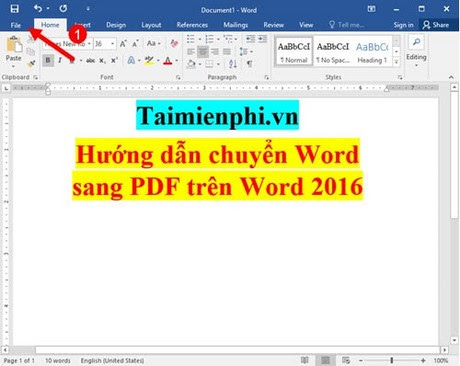460x366 pixels.
Task: Click the Find magnifier icon above Editing
Action: click(x=416, y=42)
